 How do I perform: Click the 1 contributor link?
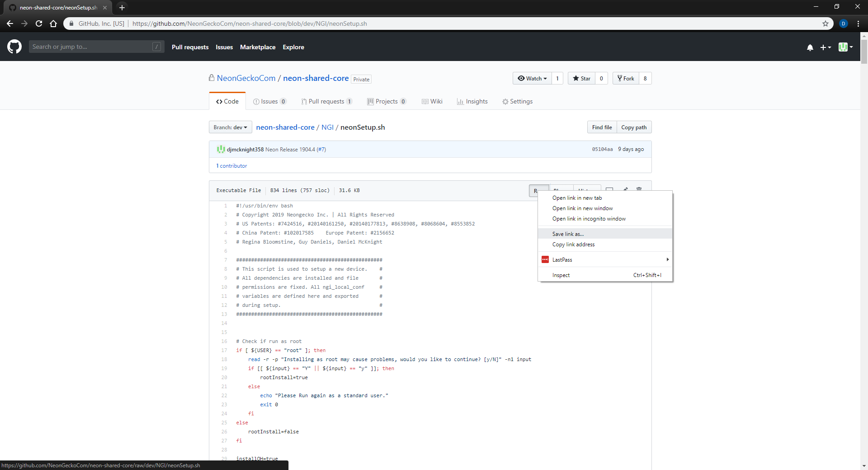tap(231, 166)
